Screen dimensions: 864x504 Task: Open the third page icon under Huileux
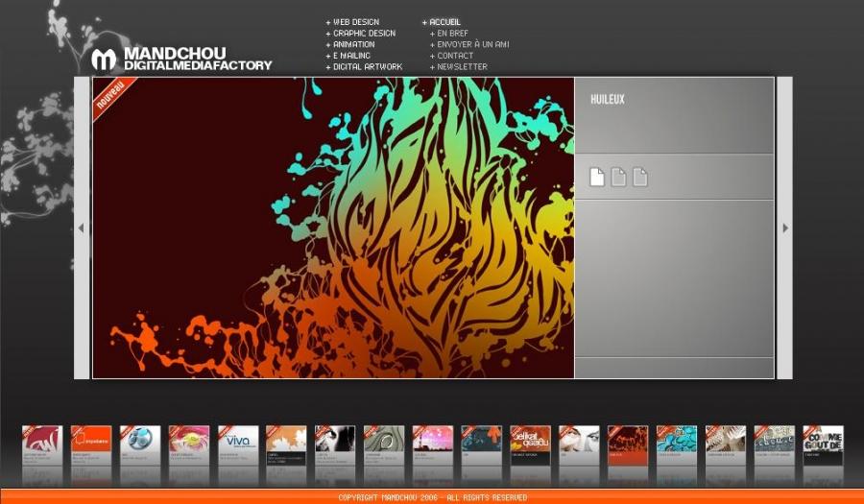(639, 177)
